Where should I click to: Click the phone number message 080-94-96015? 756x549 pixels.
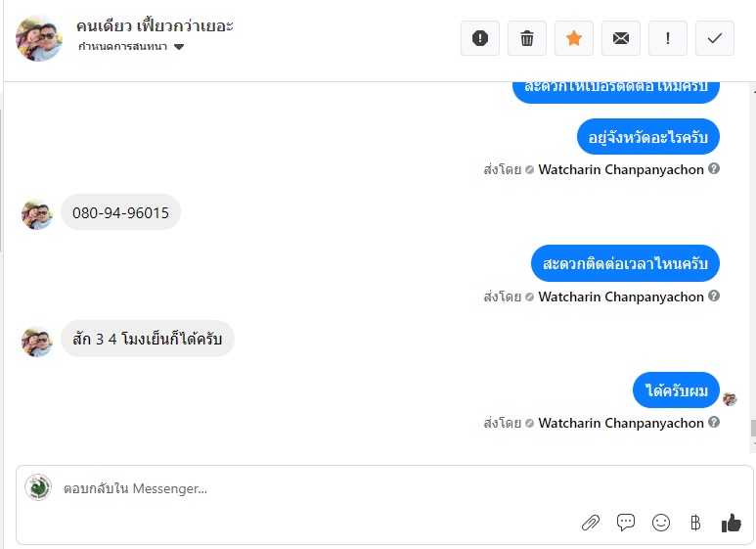(x=120, y=212)
